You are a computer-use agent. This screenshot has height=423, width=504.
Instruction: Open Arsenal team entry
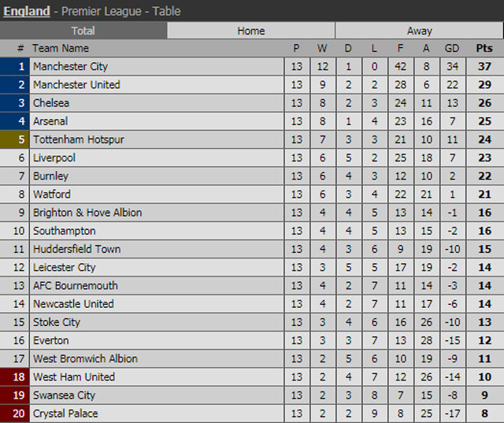[50, 121]
